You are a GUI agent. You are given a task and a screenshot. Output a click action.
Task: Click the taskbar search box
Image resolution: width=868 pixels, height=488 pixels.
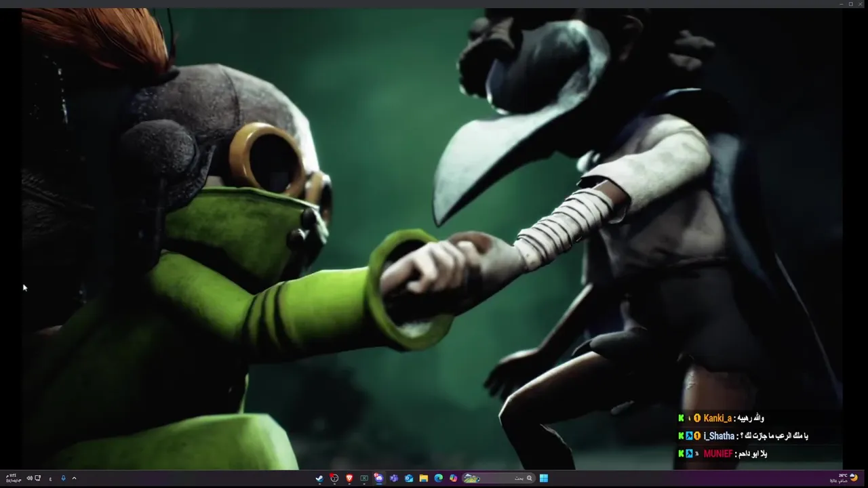pyautogui.click(x=499, y=479)
